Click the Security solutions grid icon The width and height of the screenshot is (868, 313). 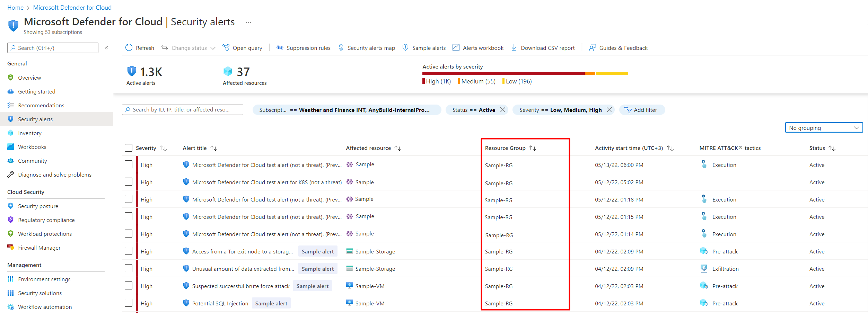(11, 293)
